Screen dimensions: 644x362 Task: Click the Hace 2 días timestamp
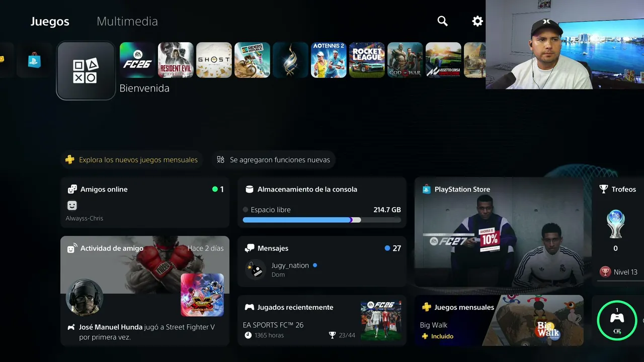pyautogui.click(x=206, y=248)
